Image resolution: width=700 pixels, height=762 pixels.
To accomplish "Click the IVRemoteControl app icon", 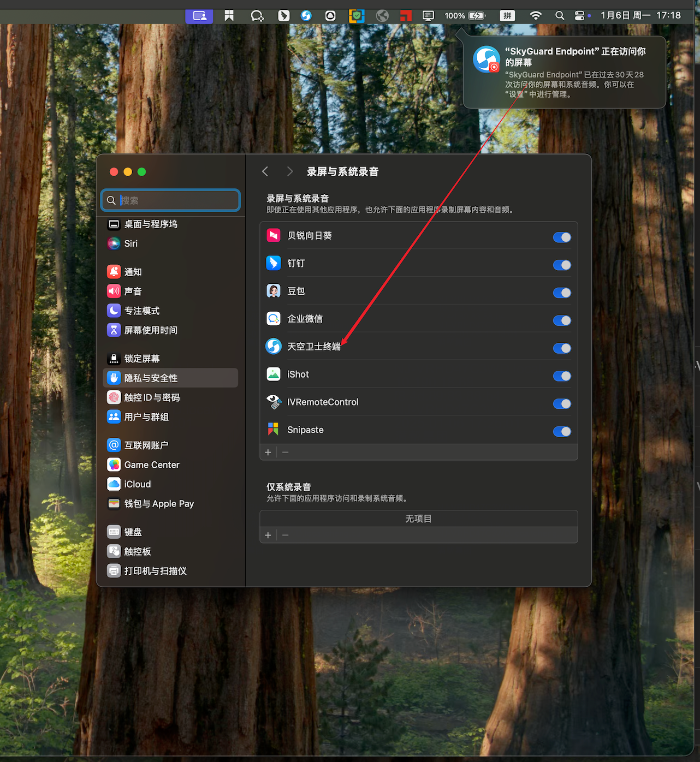I will [274, 402].
